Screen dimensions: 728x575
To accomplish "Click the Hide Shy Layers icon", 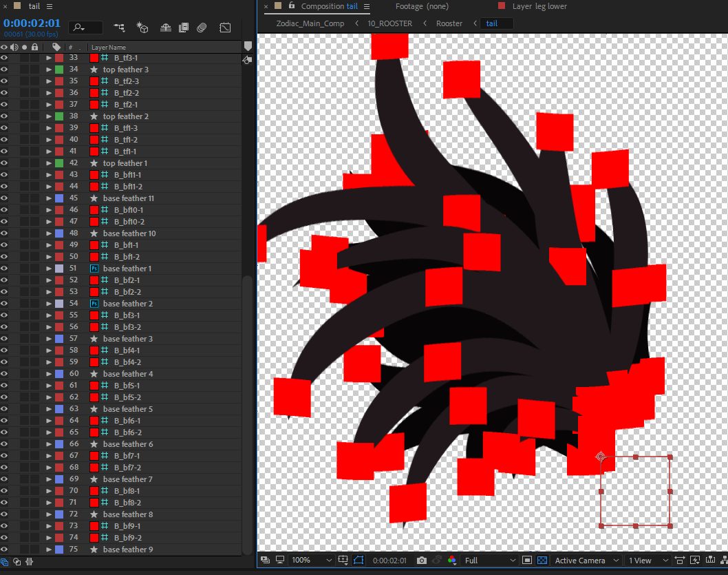I will [165, 28].
